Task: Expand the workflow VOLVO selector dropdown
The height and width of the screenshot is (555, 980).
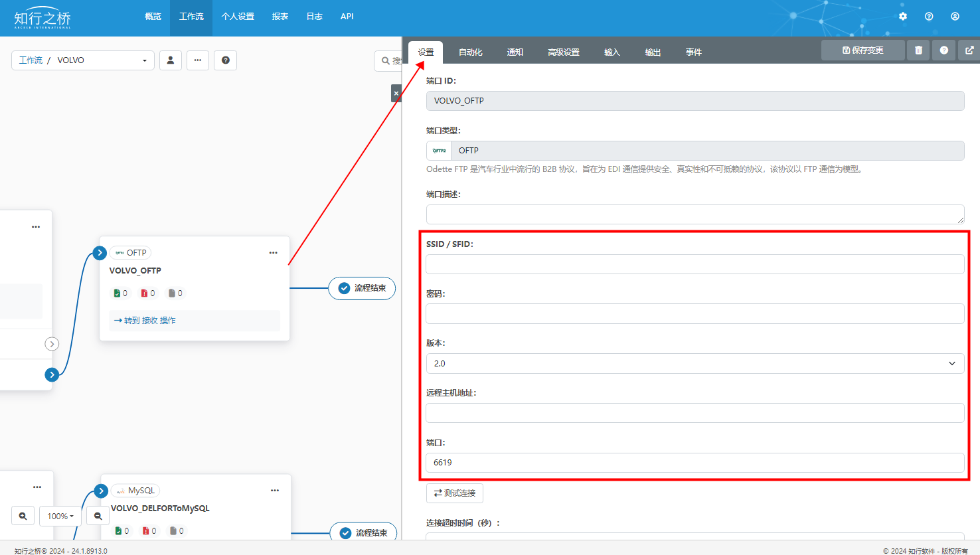Action: pyautogui.click(x=83, y=60)
